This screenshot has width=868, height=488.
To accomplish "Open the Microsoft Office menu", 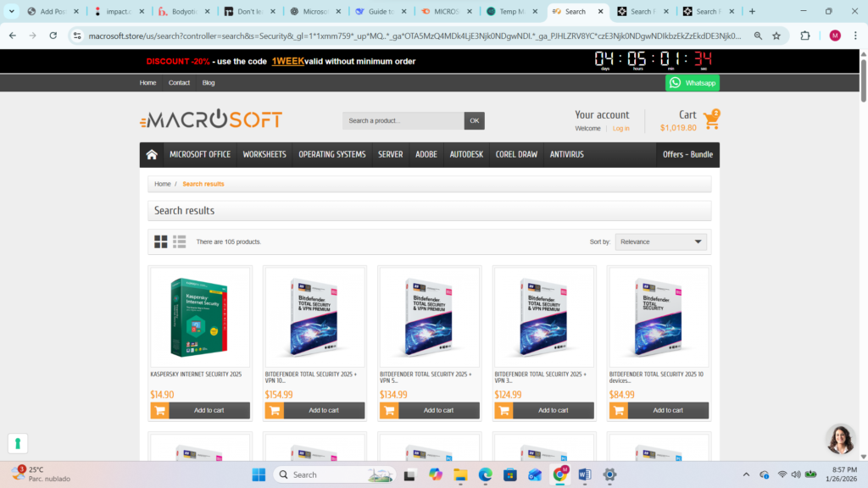I will tap(200, 154).
